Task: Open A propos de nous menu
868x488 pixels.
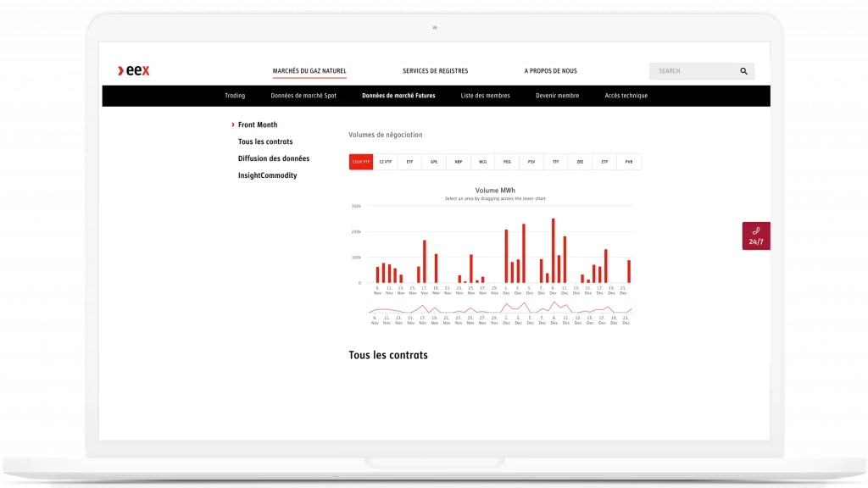Action: pyautogui.click(x=550, y=71)
